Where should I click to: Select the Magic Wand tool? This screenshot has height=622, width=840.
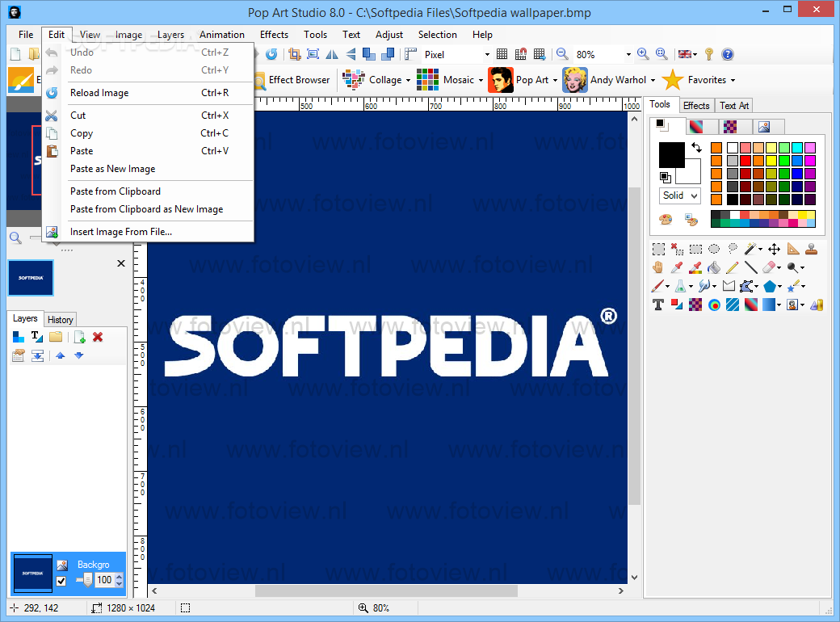[x=750, y=249]
